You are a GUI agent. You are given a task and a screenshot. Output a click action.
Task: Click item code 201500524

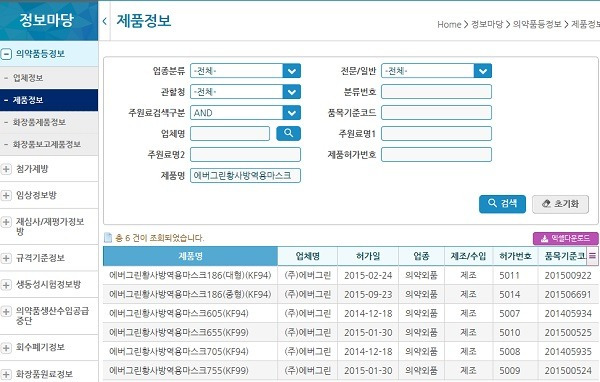(x=568, y=371)
